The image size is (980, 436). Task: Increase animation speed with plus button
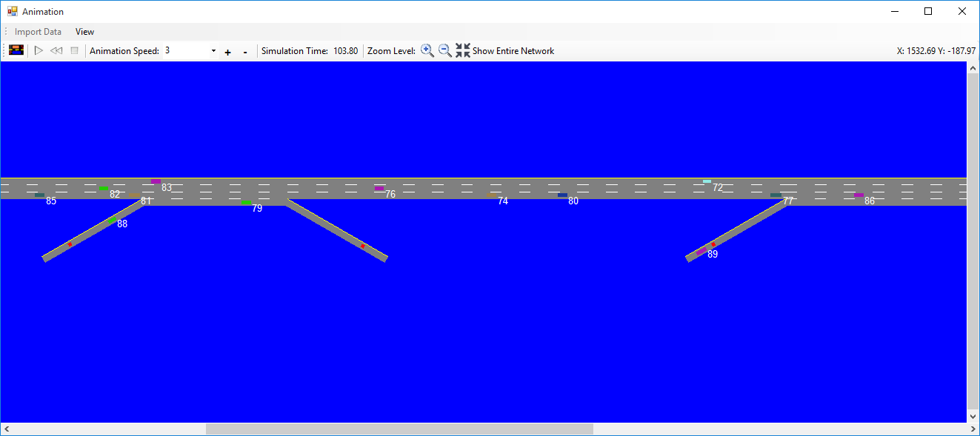[227, 52]
